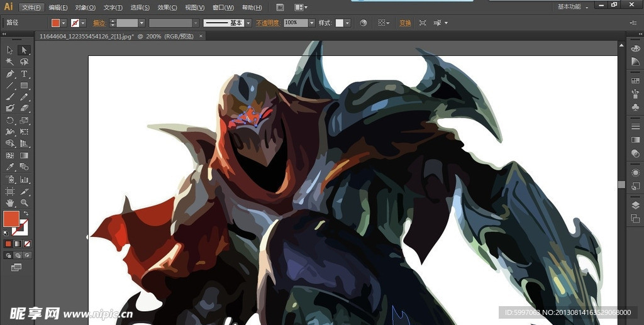Open the Artboards panel icon
Image resolution: width=644 pixels, height=325 pixels.
point(635,218)
